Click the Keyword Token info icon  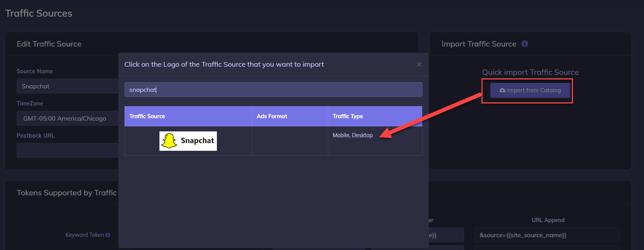point(108,235)
